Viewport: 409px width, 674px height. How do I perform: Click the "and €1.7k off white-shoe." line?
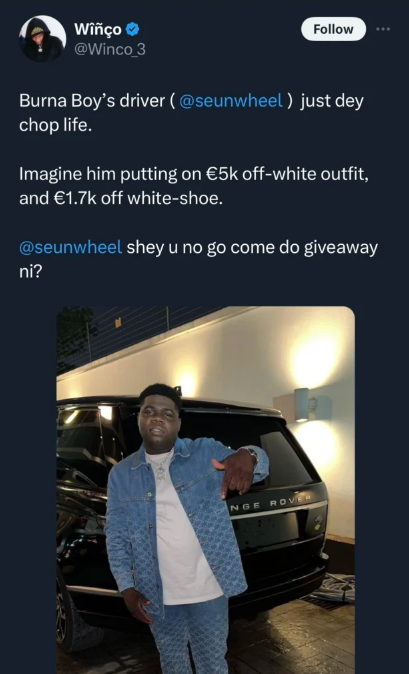click(x=121, y=199)
